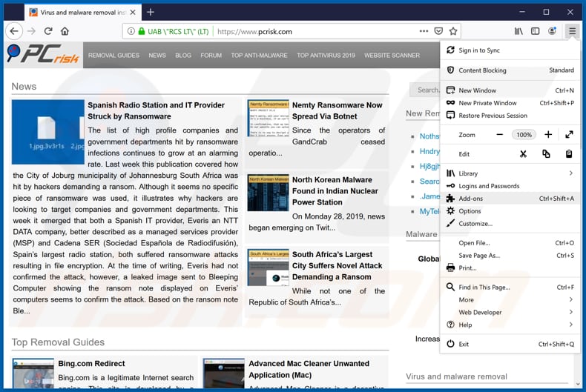Open Nemty Ransomware botnet article

point(337,111)
